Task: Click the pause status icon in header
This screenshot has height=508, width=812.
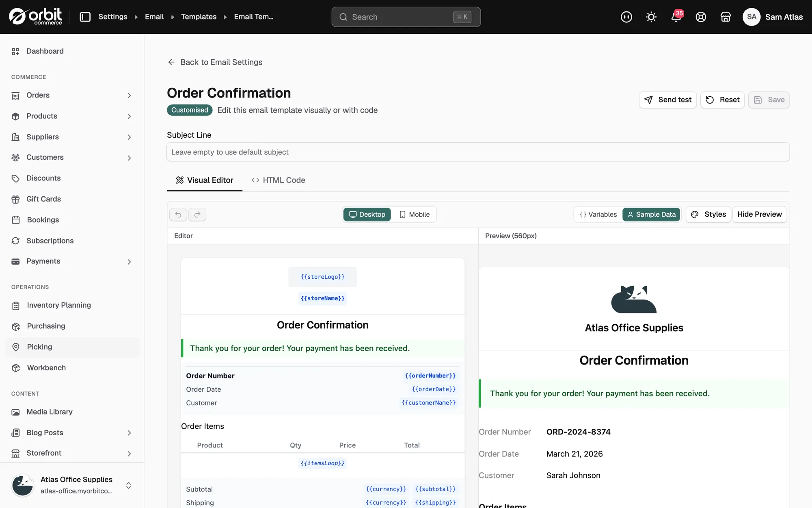Action: coord(626,17)
